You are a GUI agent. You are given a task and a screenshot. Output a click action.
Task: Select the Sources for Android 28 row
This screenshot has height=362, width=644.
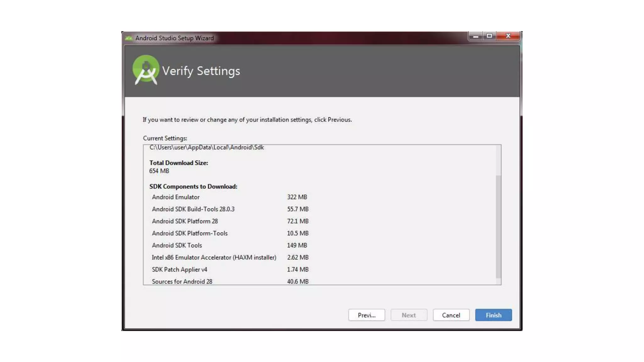click(x=182, y=281)
